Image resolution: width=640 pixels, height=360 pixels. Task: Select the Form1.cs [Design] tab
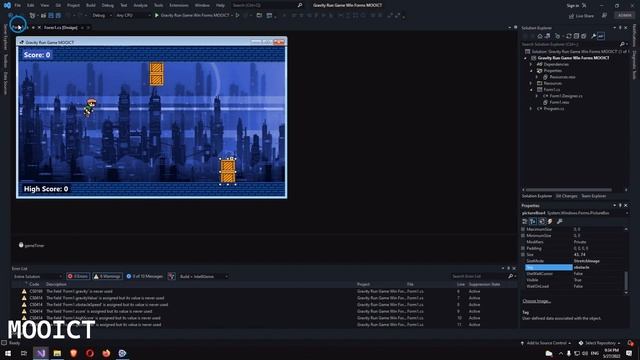tap(61, 28)
